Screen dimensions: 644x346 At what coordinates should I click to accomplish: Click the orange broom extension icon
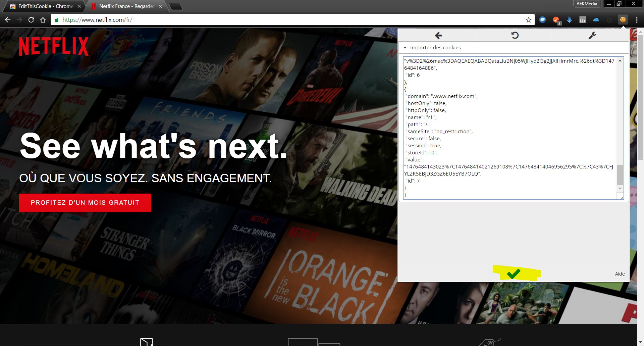coord(556,20)
